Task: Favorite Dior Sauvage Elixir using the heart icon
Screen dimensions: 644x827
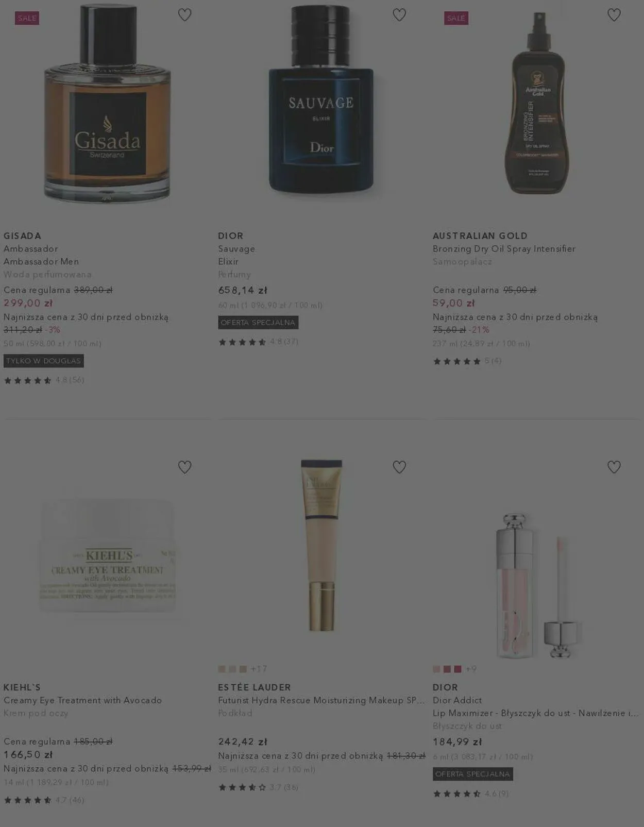Action: pos(399,15)
